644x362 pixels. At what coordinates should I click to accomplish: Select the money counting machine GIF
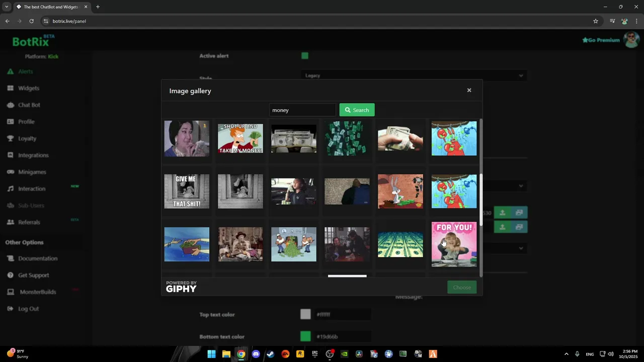coord(294,138)
